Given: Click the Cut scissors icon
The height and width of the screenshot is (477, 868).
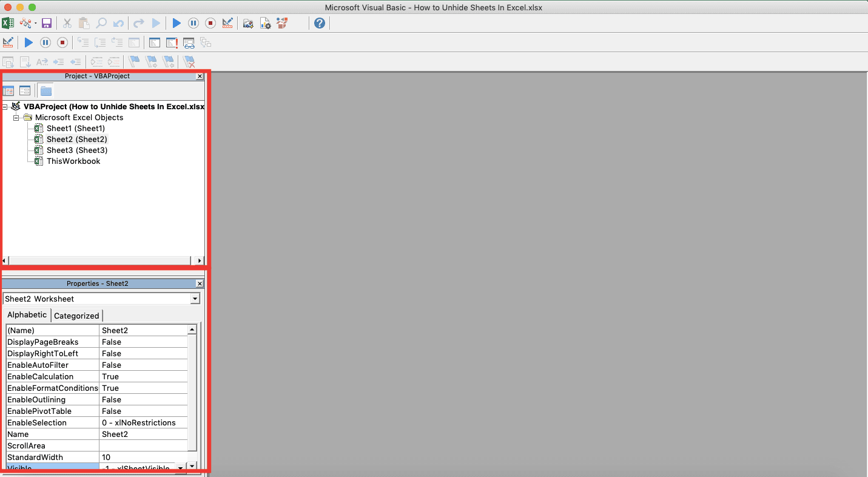Looking at the screenshot, I should [67, 23].
